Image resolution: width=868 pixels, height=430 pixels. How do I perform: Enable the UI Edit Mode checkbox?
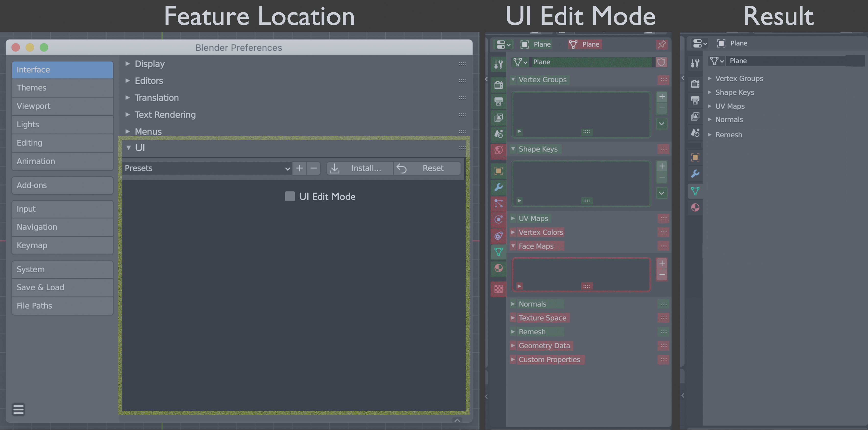(x=290, y=196)
